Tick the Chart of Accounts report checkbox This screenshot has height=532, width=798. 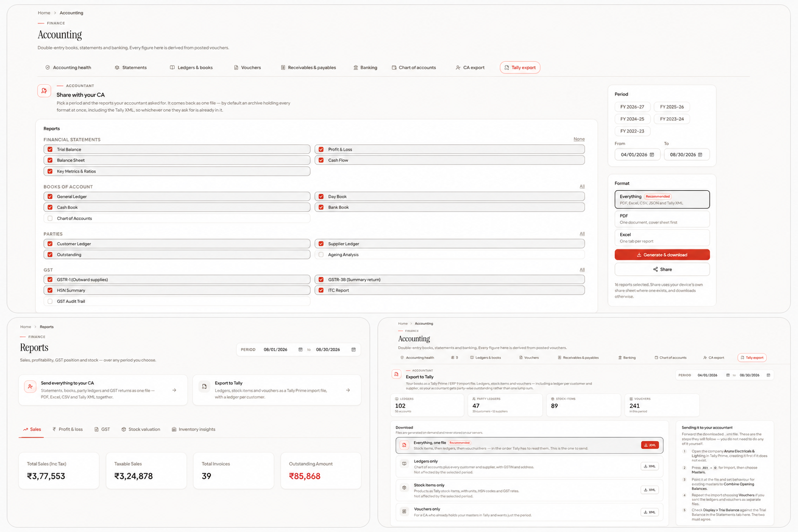click(50, 219)
